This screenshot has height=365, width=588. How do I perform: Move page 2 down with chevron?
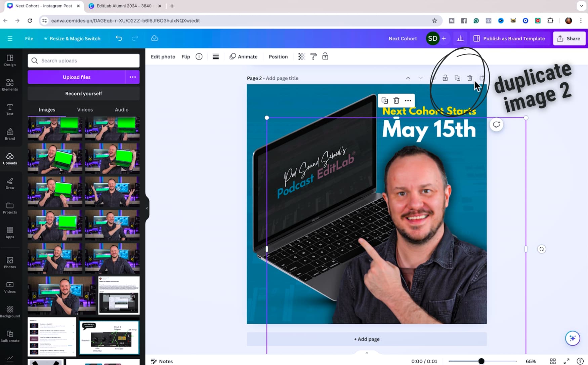click(x=420, y=78)
